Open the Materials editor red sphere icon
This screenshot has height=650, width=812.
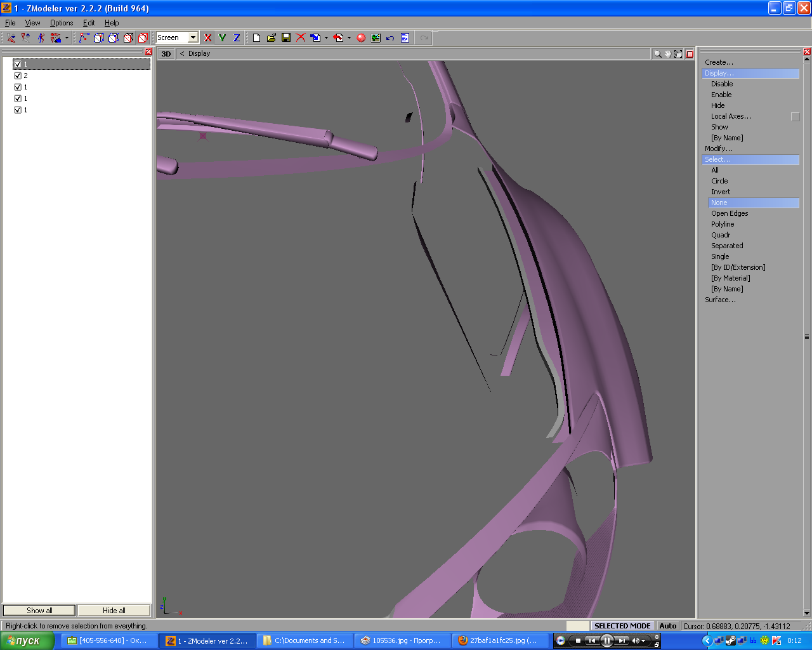coord(361,38)
